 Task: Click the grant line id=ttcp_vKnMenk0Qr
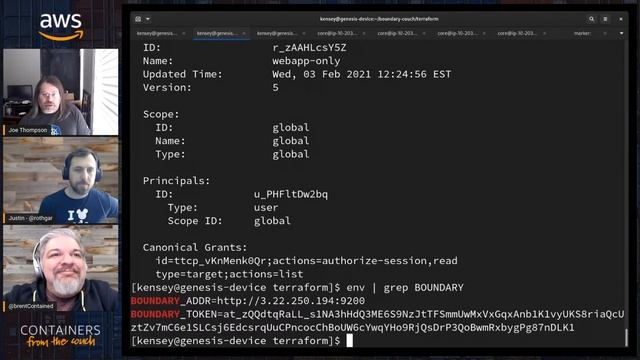307,261
